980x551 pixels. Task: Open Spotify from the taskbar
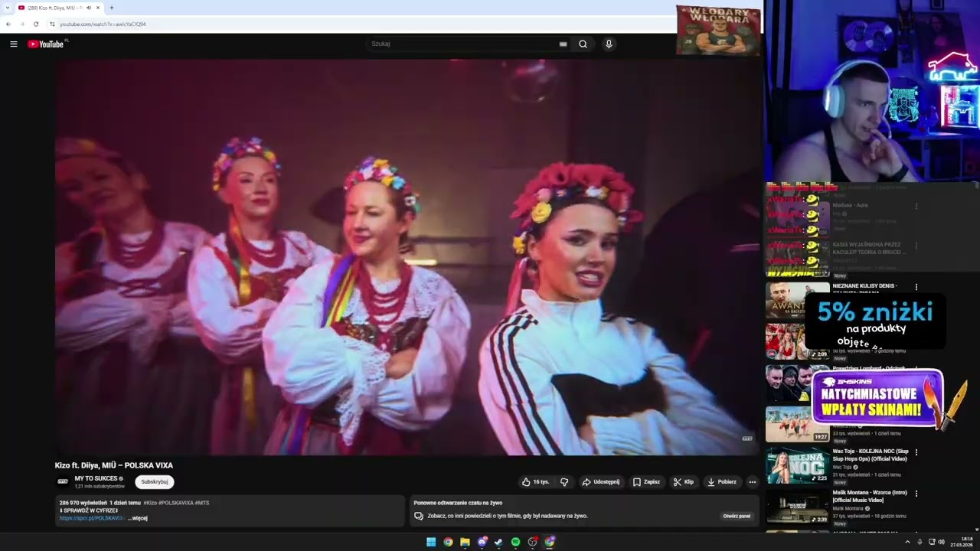point(515,542)
